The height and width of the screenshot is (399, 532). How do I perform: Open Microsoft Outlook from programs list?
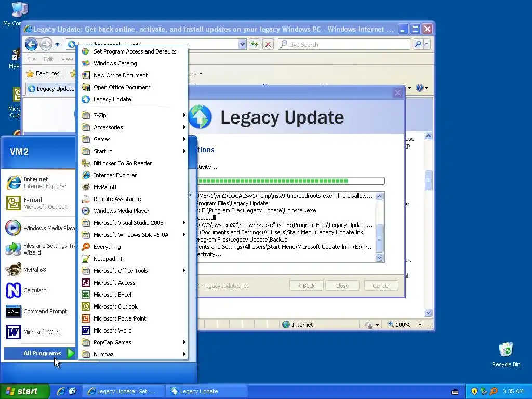pos(133,307)
